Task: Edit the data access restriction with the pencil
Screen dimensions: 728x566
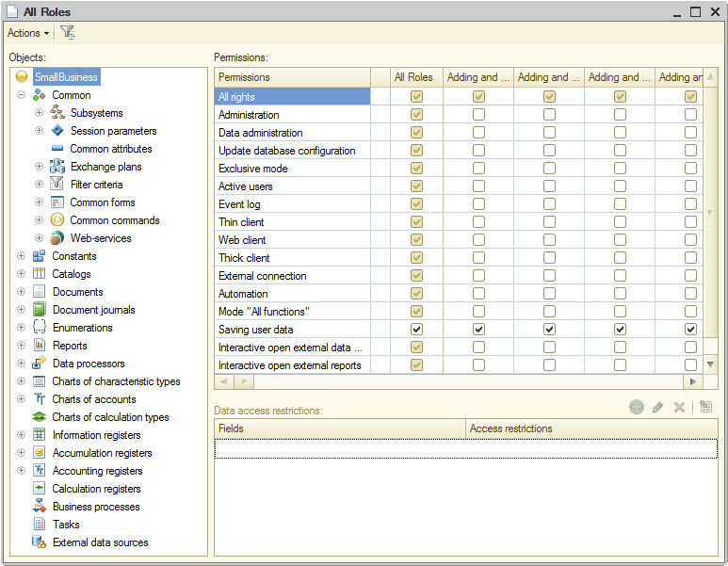Action: click(x=657, y=407)
